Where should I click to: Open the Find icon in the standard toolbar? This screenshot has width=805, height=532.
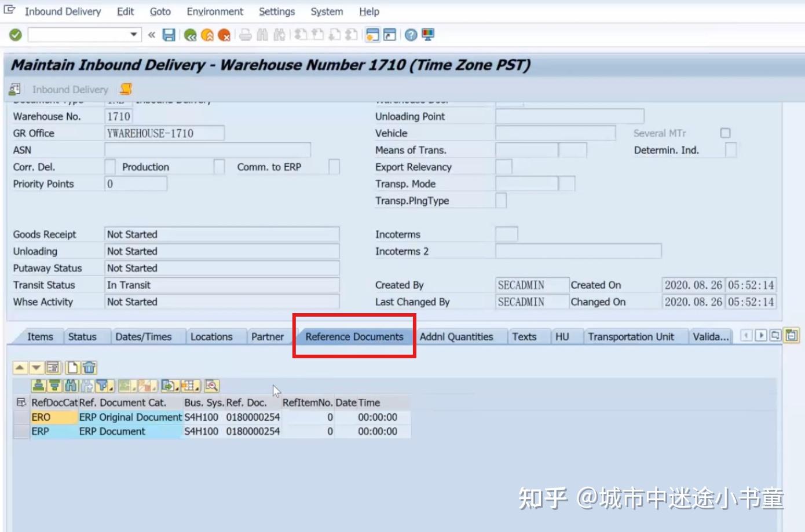tap(262, 35)
